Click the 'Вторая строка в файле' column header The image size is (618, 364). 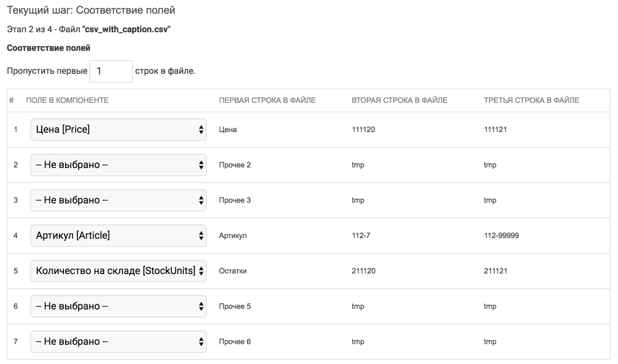click(399, 100)
